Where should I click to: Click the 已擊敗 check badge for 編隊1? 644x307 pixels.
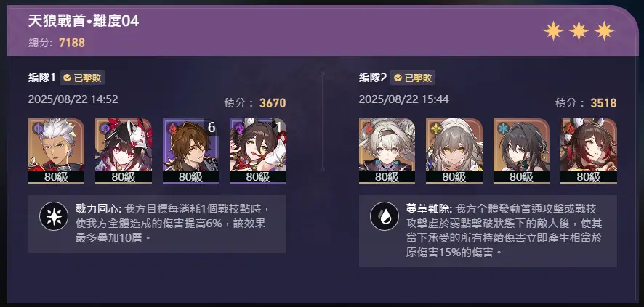(82, 78)
